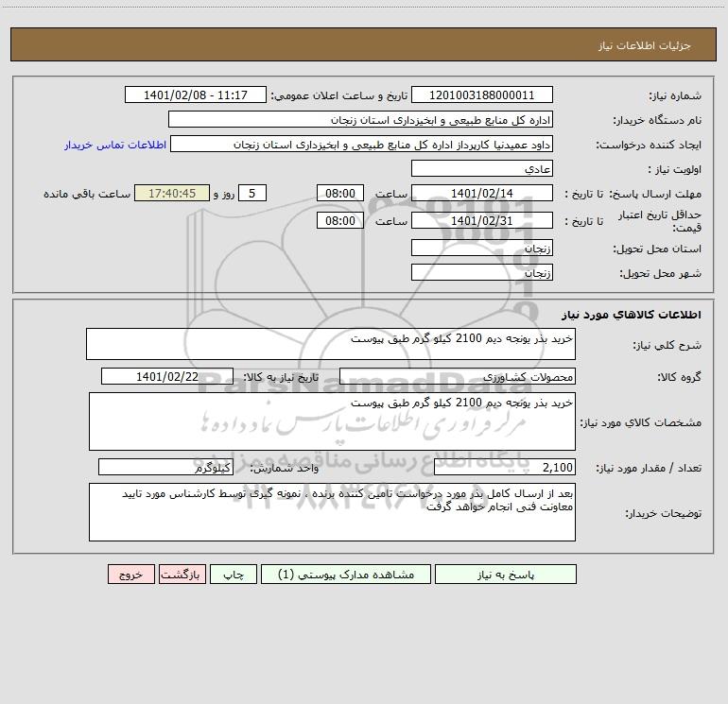Screen dimensions: 728x704
Task: Click the buyer organization name field
Action: (x=360, y=119)
